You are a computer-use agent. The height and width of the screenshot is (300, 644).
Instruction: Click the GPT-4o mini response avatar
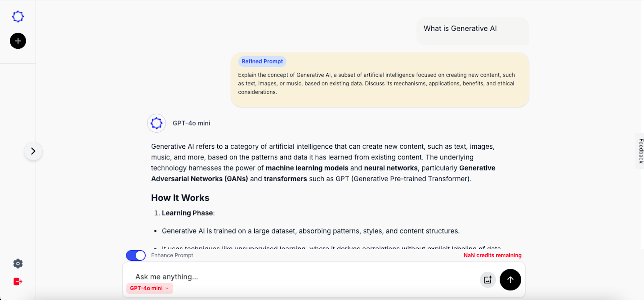click(x=156, y=123)
